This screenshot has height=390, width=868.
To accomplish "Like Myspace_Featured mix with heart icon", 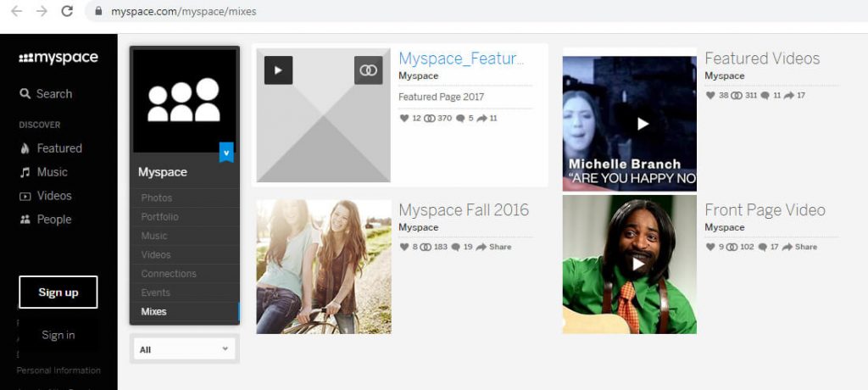I will (x=404, y=118).
